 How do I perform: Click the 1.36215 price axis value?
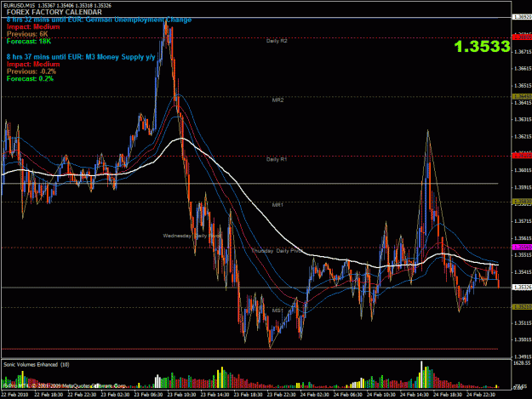click(523, 136)
